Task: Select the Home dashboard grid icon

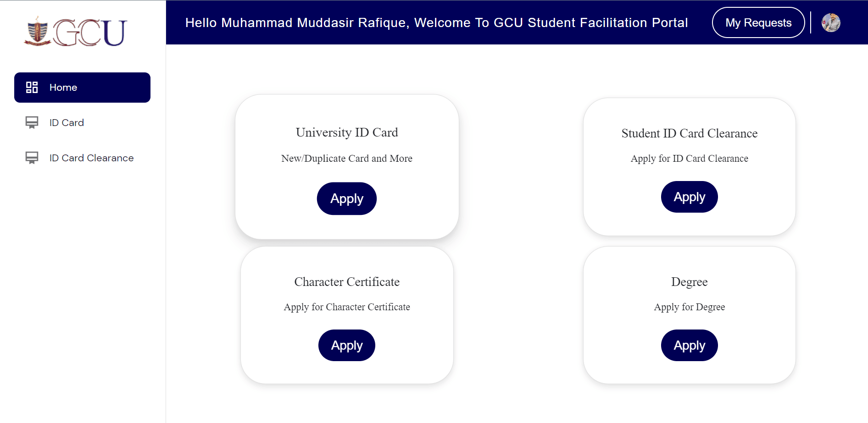Action: coord(31,87)
